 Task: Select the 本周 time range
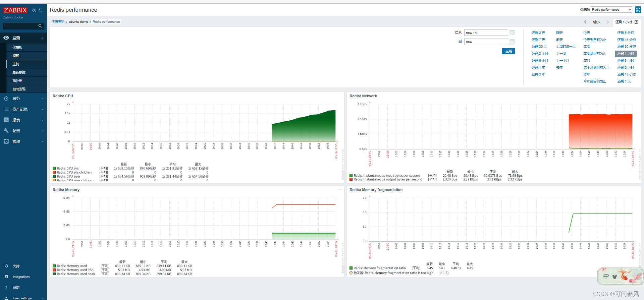(x=587, y=47)
